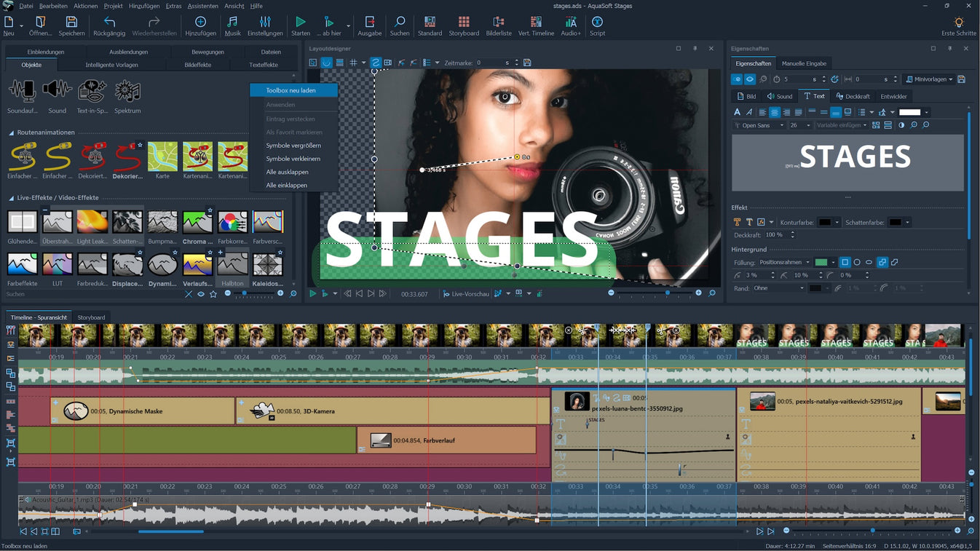Toggle centered text alignment
980x551 pixels.
click(x=774, y=111)
